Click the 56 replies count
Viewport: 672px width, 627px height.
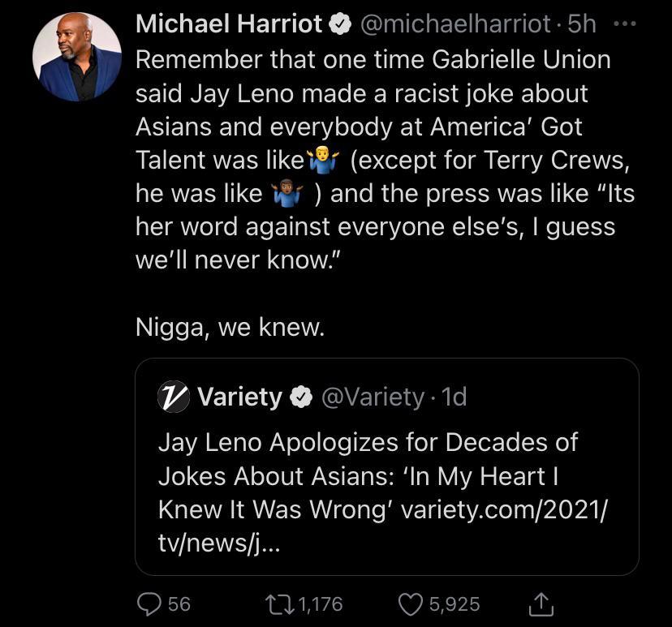pyautogui.click(x=179, y=604)
